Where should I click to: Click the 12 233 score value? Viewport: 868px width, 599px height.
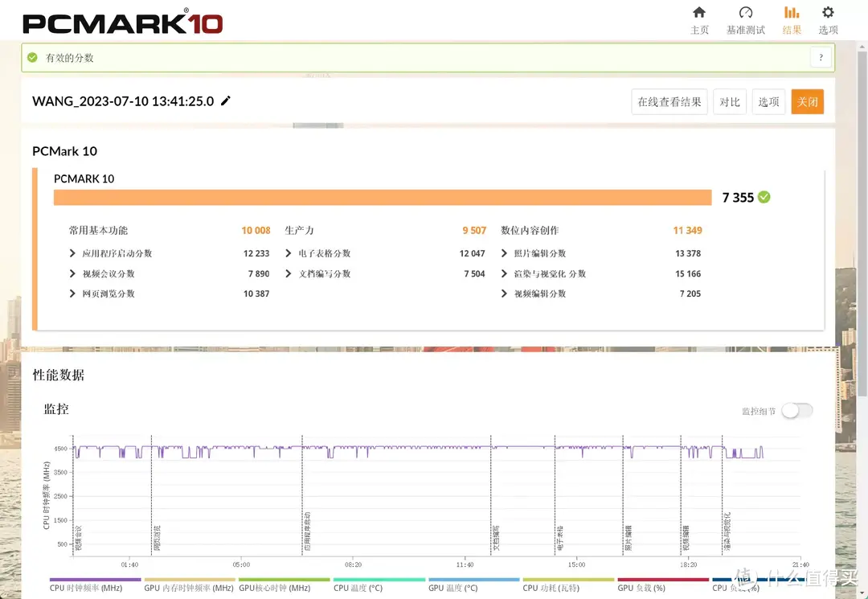click(256, 253)
